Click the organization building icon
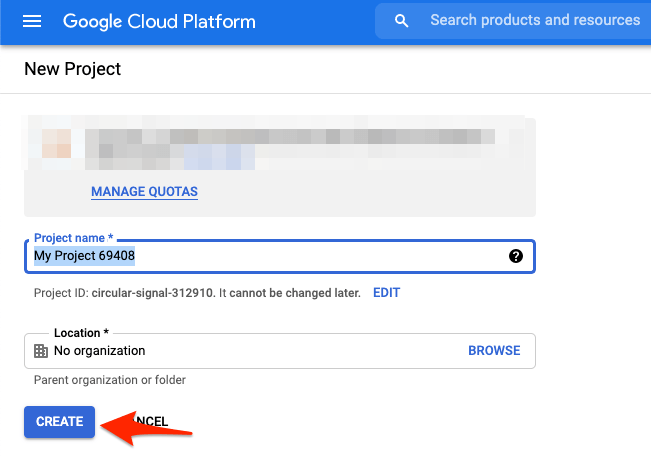Screen dimensions: 651x460 [x=41, y=351]
